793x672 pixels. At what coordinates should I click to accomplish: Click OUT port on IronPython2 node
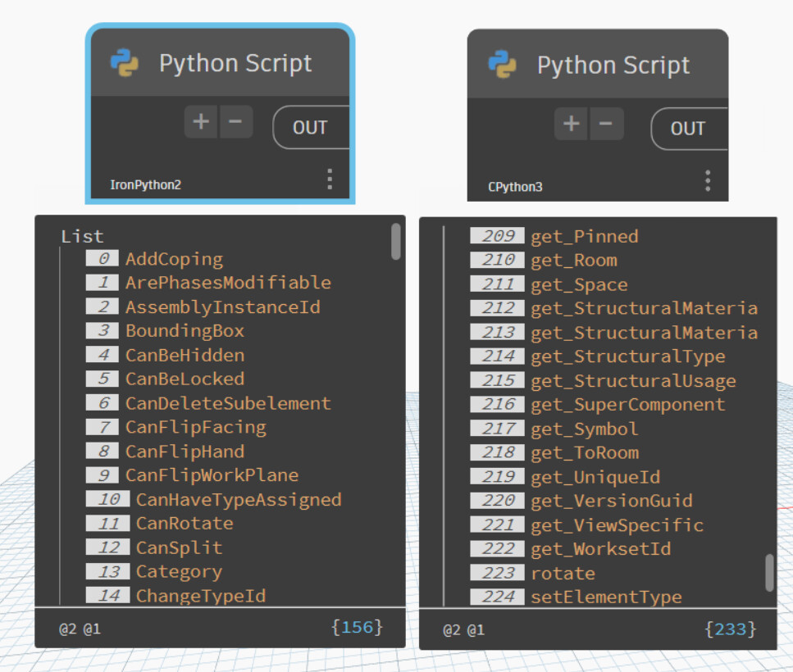pos(309,128)
